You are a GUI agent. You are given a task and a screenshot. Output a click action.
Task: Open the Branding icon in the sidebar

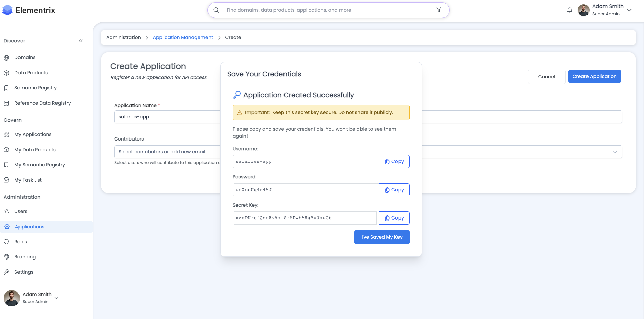point(6,256)
